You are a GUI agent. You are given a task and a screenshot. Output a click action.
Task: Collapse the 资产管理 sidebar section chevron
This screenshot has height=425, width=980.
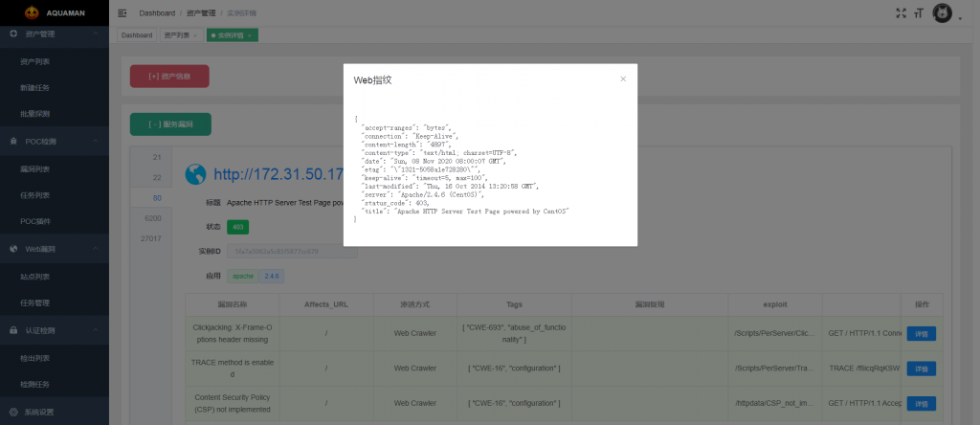click(x=96, y=34)
